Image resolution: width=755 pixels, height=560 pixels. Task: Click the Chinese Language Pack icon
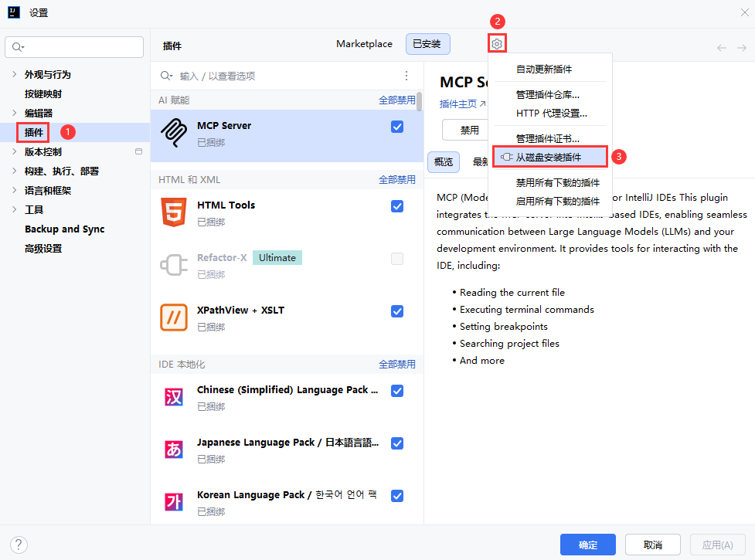[174, 397]
